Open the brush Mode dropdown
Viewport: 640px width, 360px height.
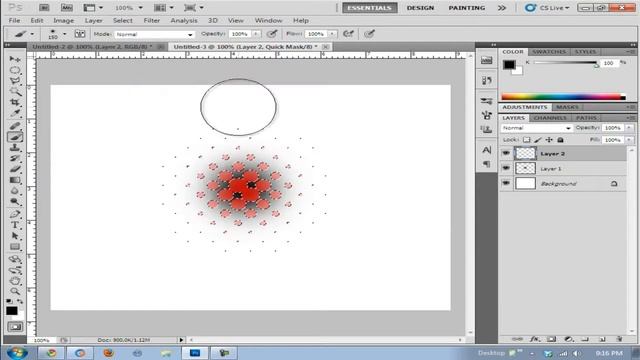[154, 34]
